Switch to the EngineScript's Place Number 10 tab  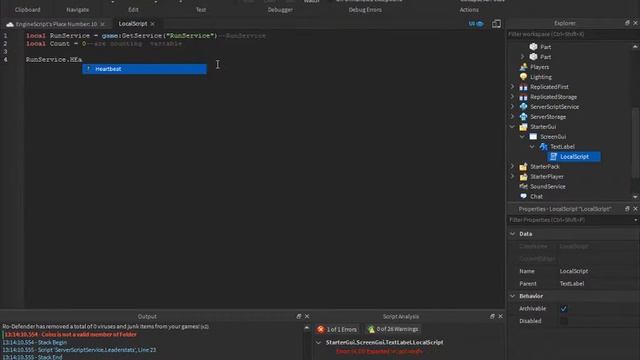[x=56, y=24]
